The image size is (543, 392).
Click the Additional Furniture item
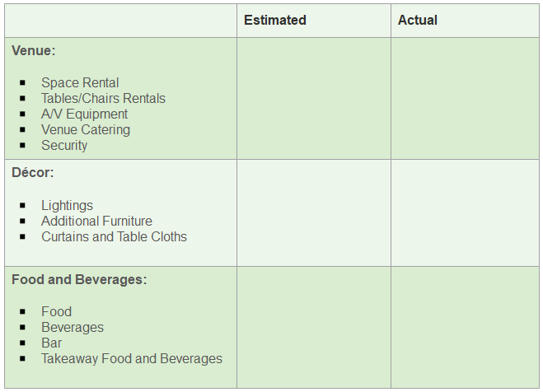point(96,221)
